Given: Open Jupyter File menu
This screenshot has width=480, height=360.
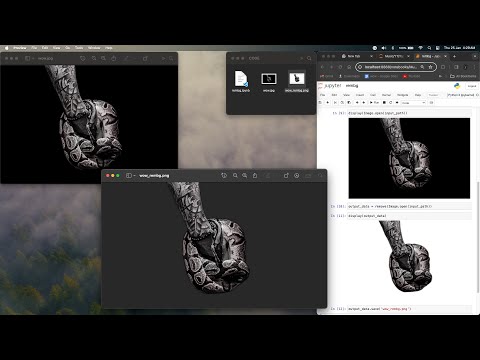Looking at the screenshot, I should pyautogui.click(x=322, y=95).
